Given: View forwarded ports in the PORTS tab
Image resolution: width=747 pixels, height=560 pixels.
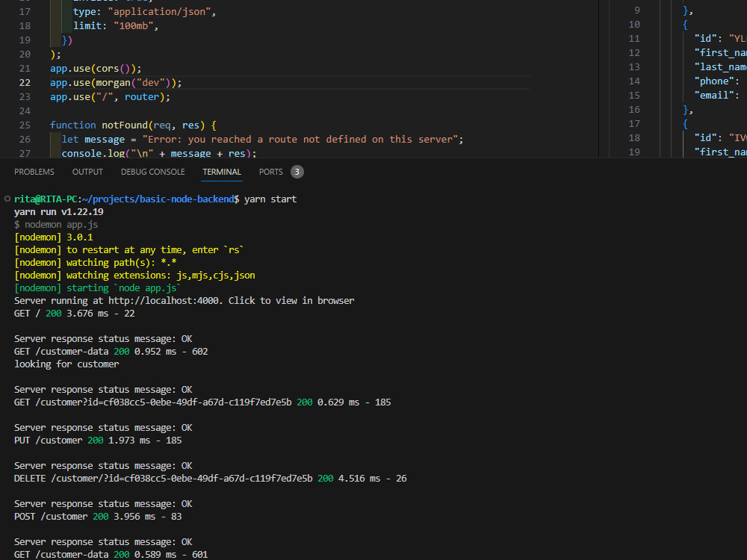Looking at the screenshot, I should [x=270, y=171].
